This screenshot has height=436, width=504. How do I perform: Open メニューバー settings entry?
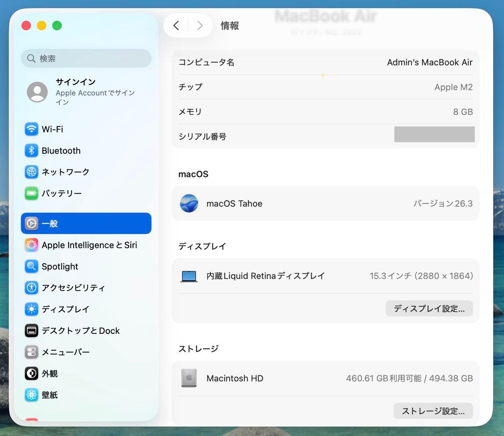tap(31, 352)
